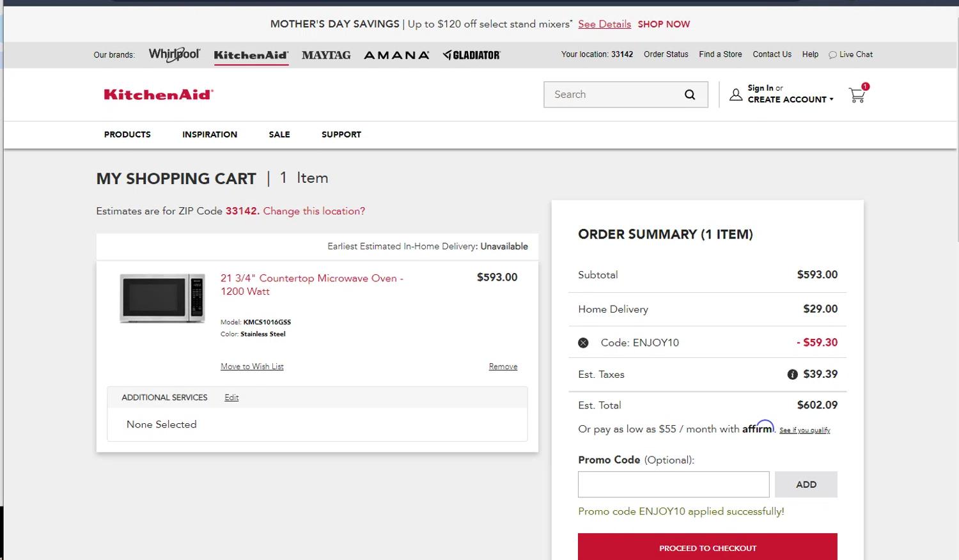
Task: Open the Products menu
Action: point(127,134)
